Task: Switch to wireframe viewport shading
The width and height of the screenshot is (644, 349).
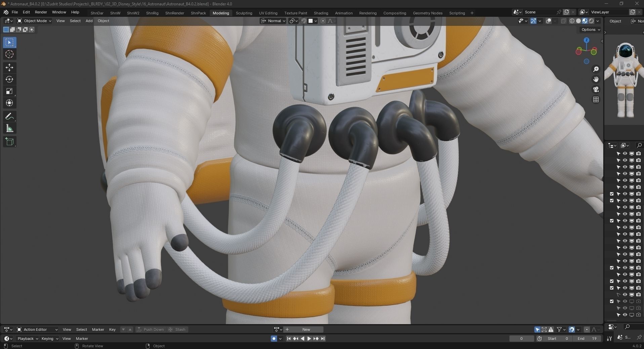Action: (572, 21)
